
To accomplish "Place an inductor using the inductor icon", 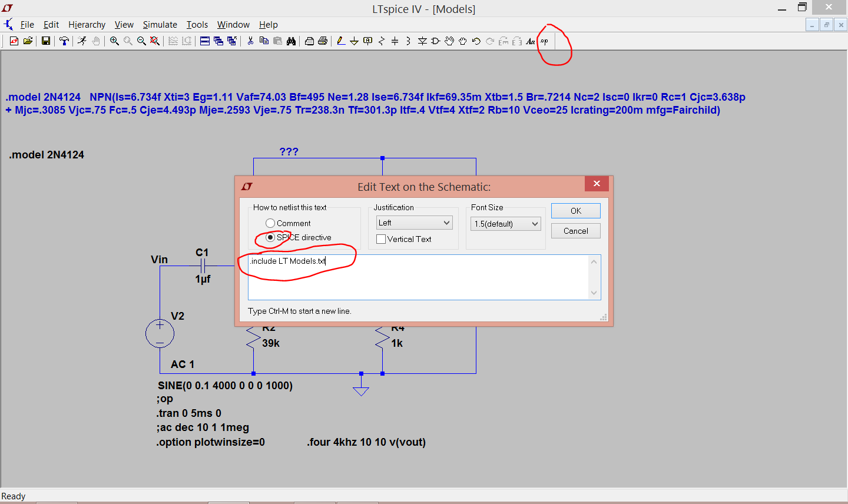I will 408,41.
